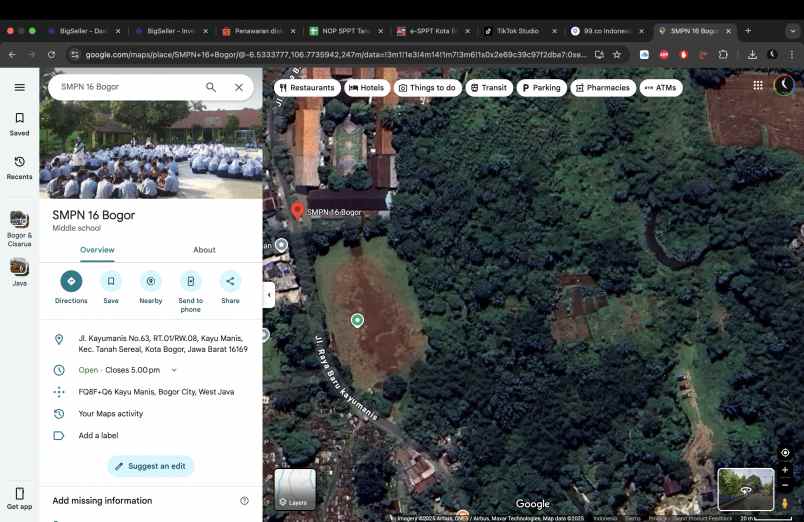
Task: Share SMPN 16 Bogor location
Action: [x=230, y=288]
